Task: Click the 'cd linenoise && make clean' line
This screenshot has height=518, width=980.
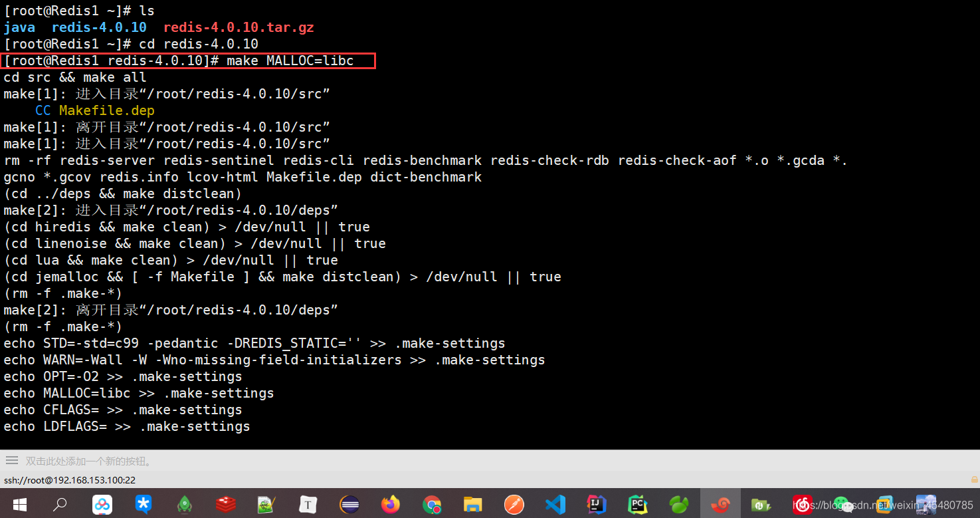Action: [x=195, y=244]
